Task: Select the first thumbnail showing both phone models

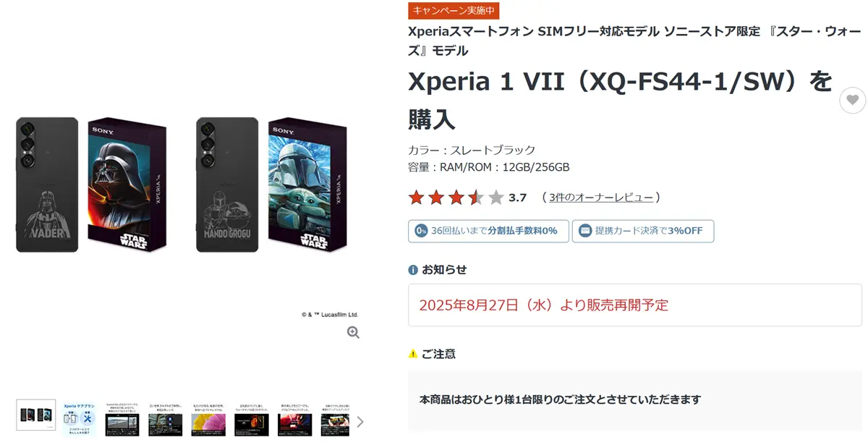Action: pyautogui.click(x=36, y=415)
